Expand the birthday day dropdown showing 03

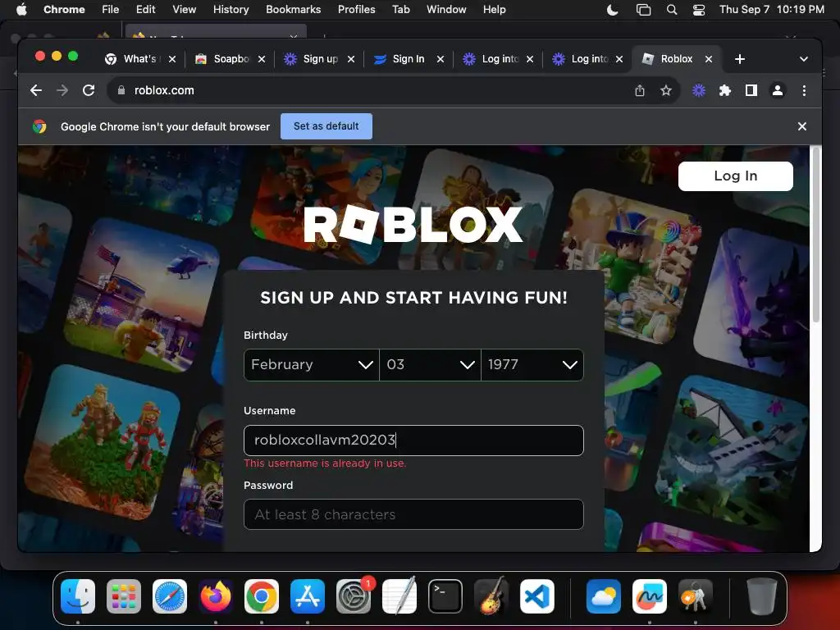click(x=430, y=365)
